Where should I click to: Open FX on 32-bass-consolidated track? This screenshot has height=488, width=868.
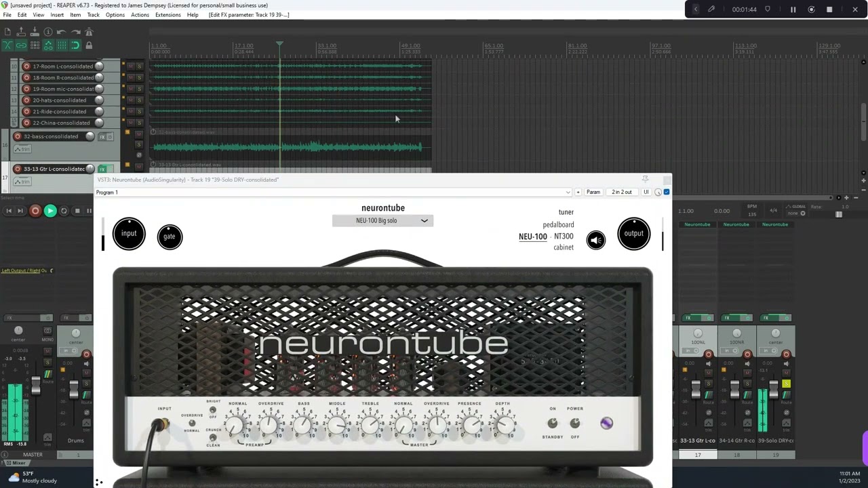(x=102, y=137)
